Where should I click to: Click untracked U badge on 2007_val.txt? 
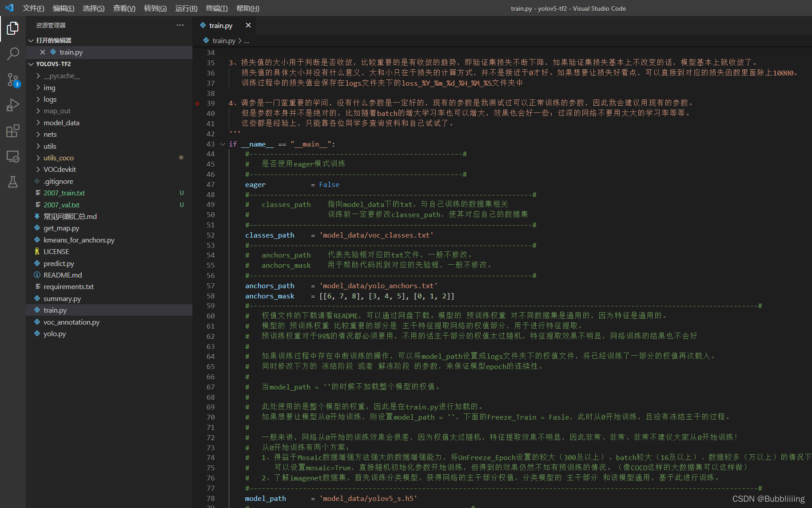pos(182,205)
